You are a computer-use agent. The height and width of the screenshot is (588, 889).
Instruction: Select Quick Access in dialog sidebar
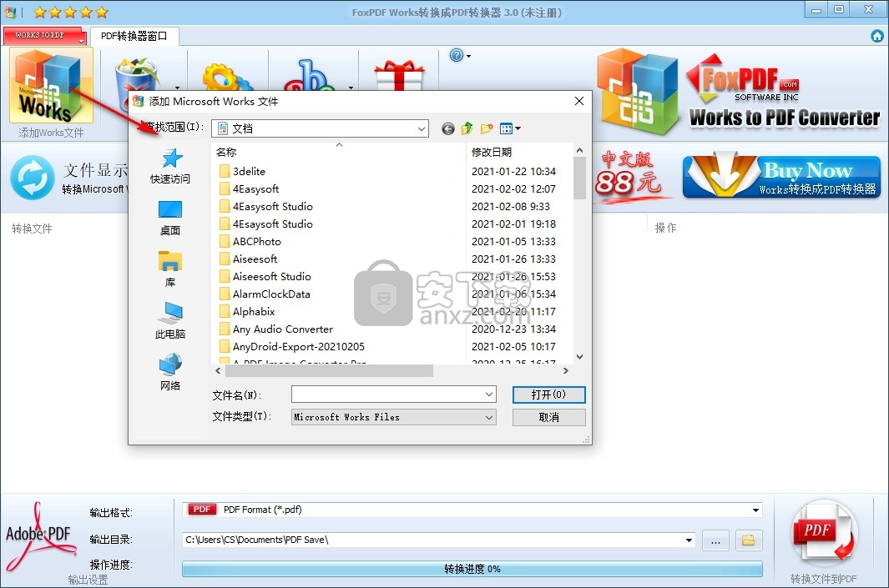tap(170, 166)
